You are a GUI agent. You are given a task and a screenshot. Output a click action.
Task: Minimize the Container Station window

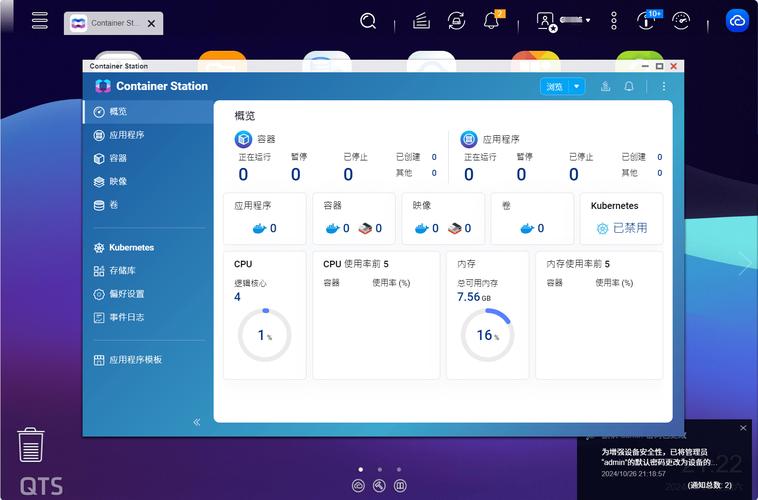coord(645,66)
